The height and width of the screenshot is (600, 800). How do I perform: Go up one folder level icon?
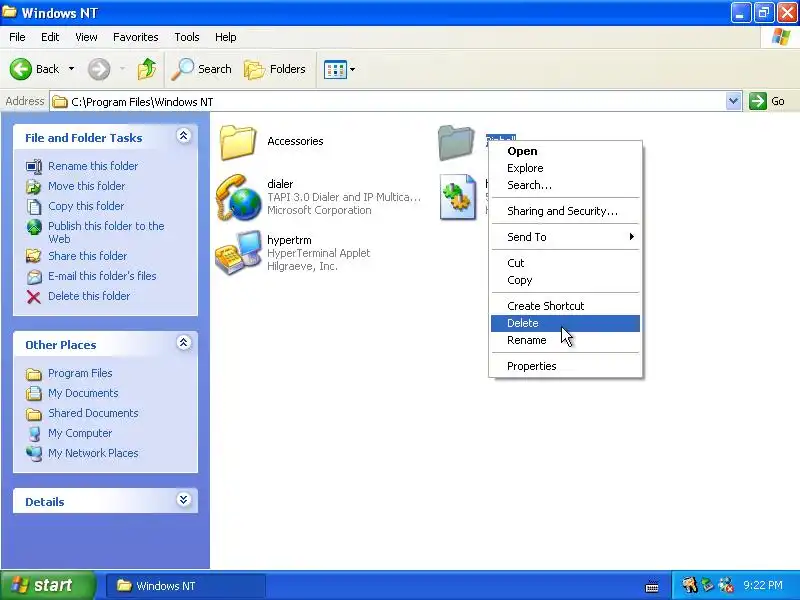[x=147, y=69]
